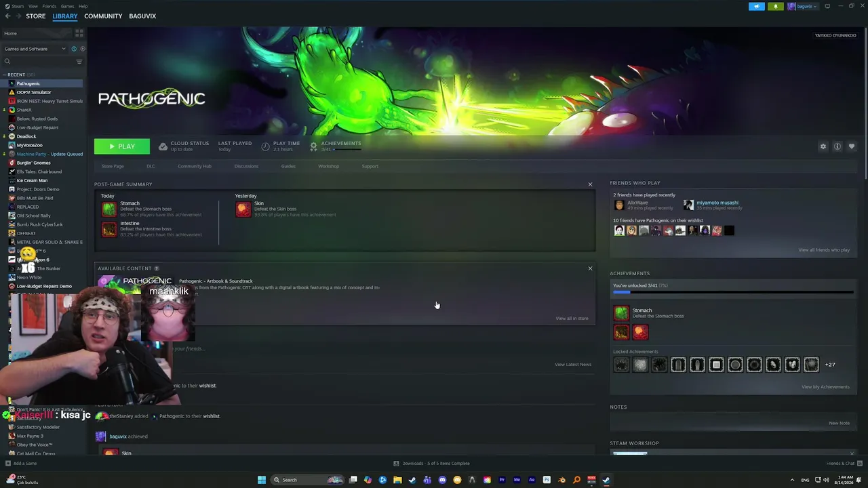Open View My Achievements link
The height and width of the screenshot is (488, 868).
825,387
